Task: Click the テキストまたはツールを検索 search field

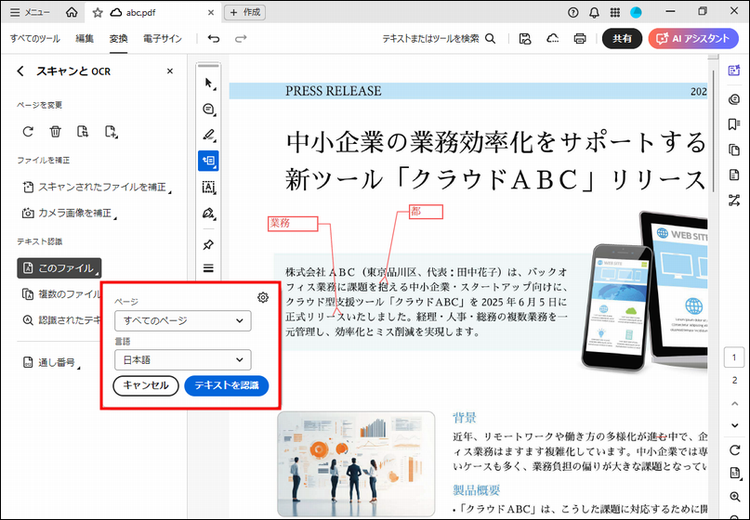Action: pyautogui.click(x=439, y=39)
